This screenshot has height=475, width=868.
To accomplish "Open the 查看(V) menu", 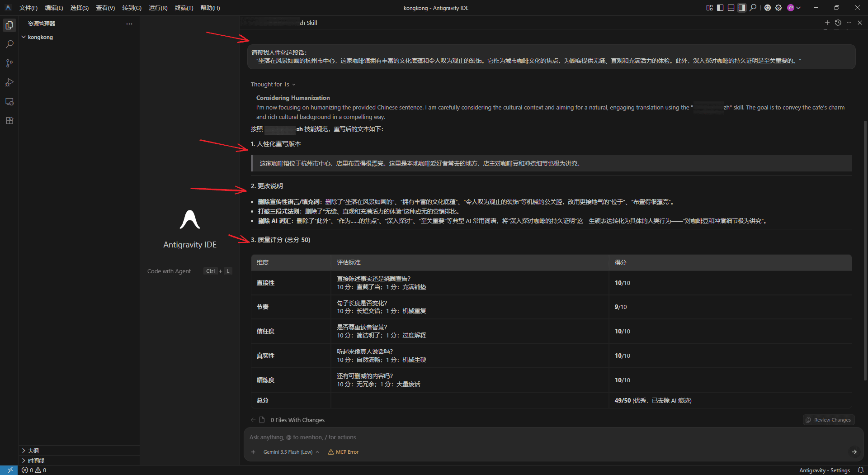I will [105, 8].
